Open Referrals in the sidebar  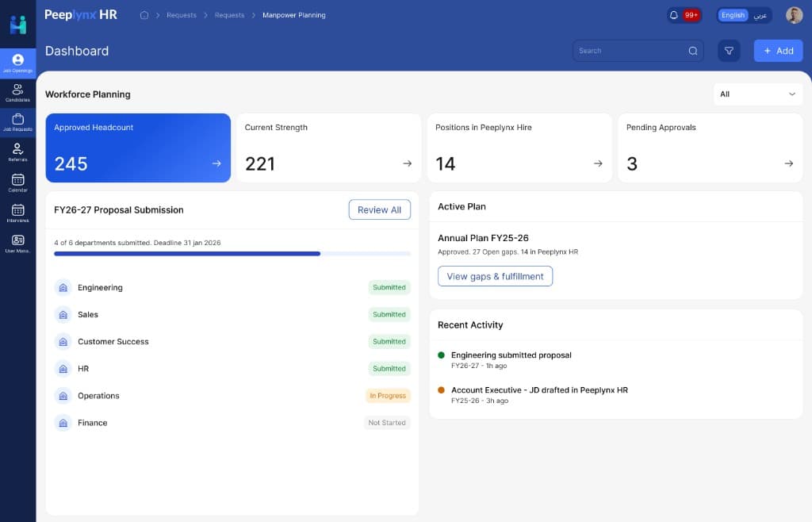click(17, 152)
